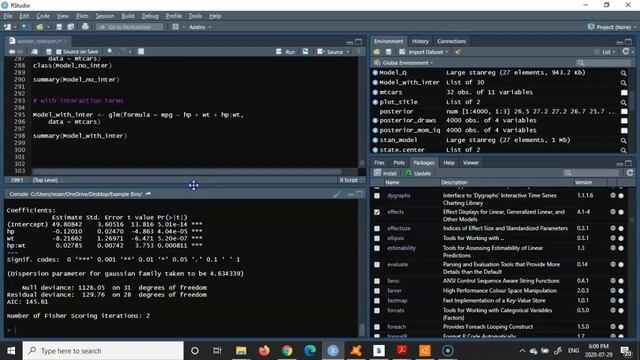
Task: Click the View current working directory arrow
Action: coord(148,194)
